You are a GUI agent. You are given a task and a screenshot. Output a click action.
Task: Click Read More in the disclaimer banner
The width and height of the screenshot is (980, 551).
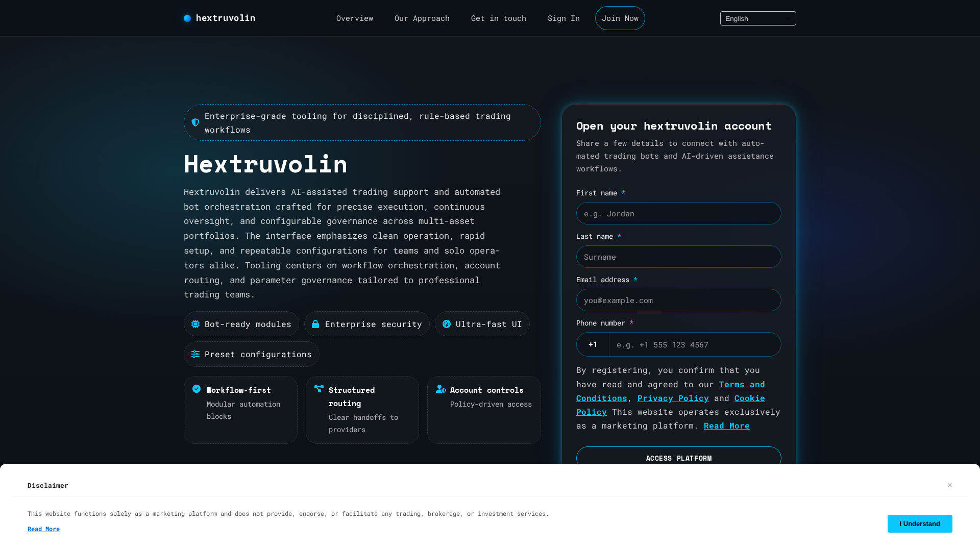click(x=43, y=529)
